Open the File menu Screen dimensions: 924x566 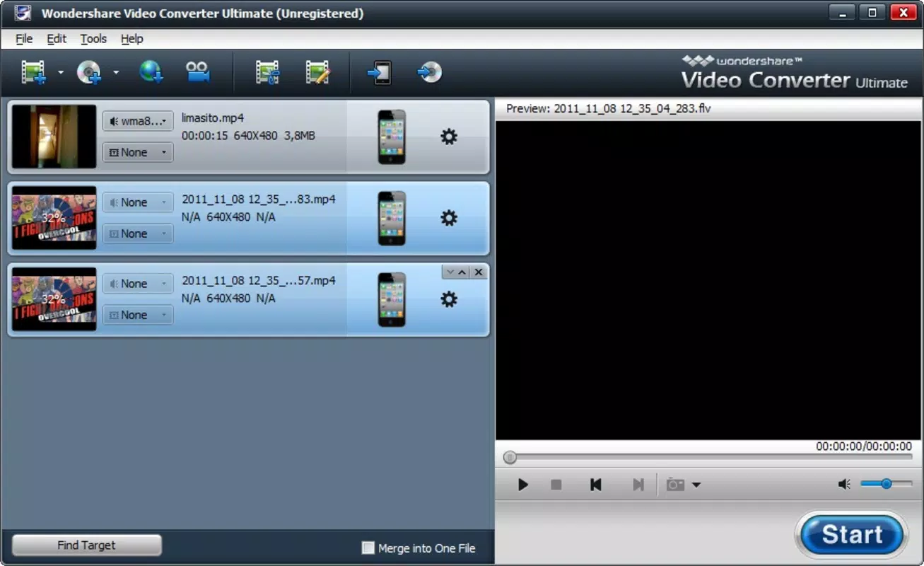[x=24, y=39]
